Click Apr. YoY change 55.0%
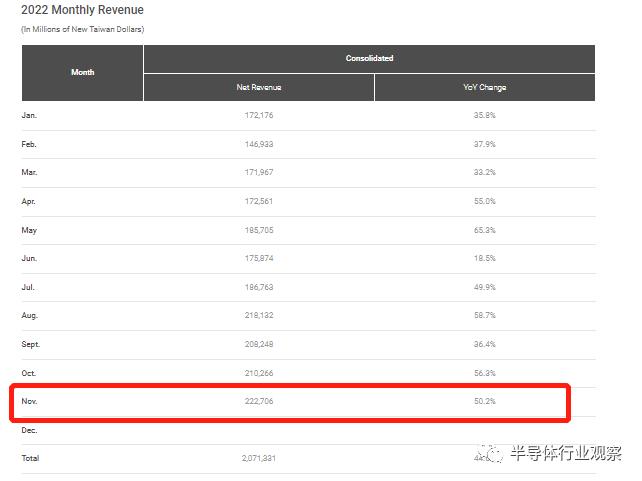Viewport: 642px width, 481px height. point(485,202)
